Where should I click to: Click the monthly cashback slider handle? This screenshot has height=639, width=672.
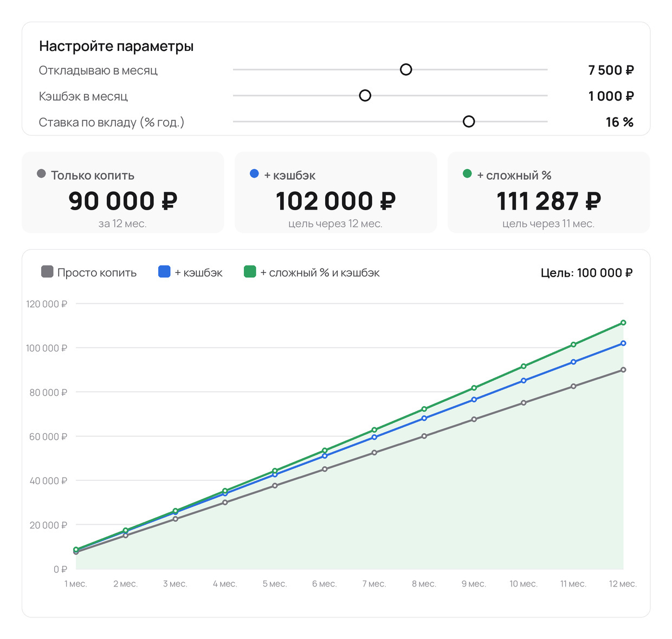pyautogui.click(x=365, y=95)
